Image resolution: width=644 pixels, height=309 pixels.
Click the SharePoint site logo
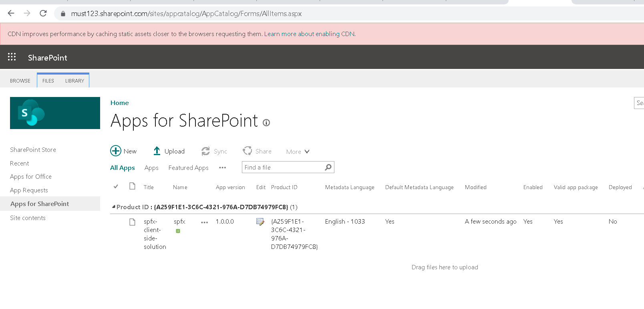(x=55, y=113)
